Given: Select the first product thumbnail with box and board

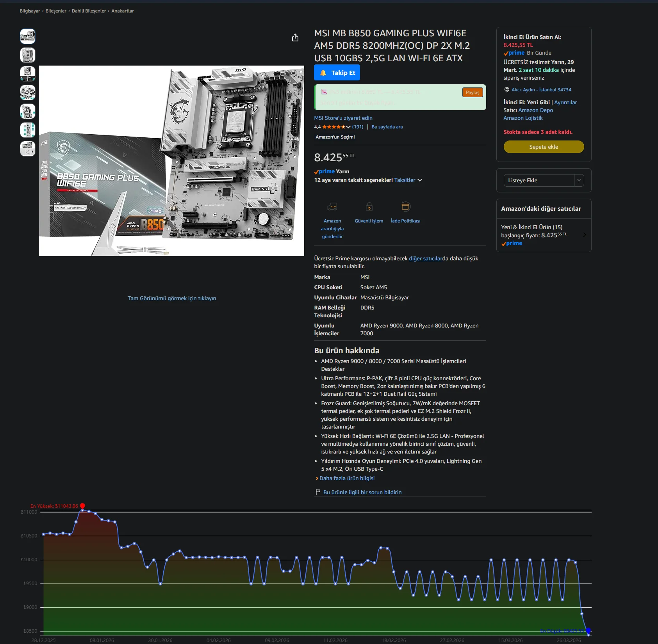Looking at the screenshot, I should [x=28, y=36].
